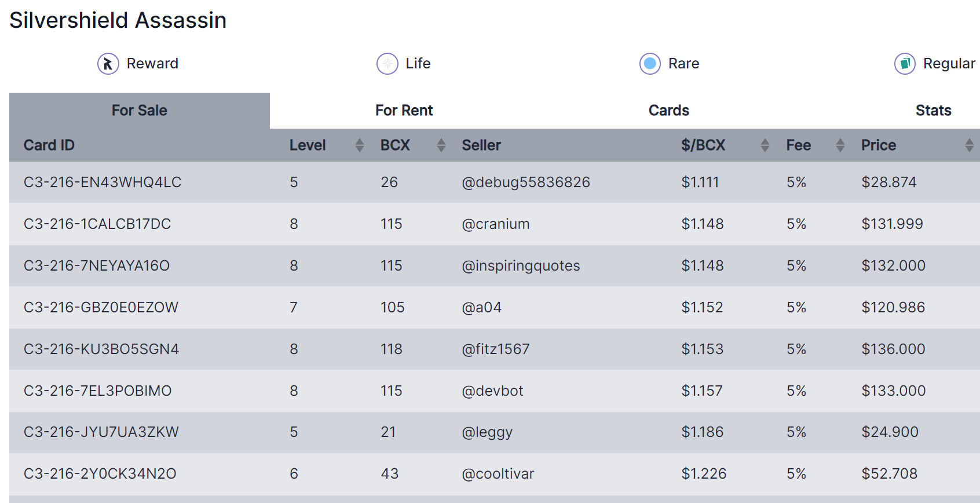Click the Life element icon

[387, 64]
